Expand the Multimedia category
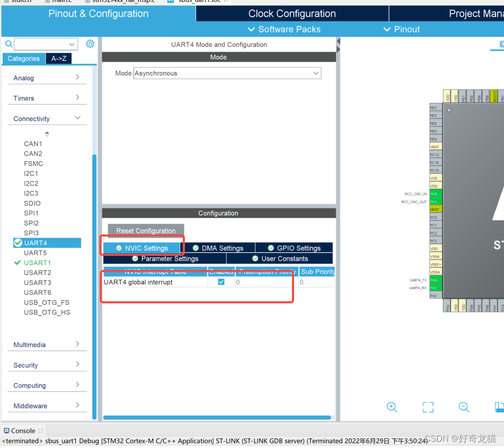 47,345
